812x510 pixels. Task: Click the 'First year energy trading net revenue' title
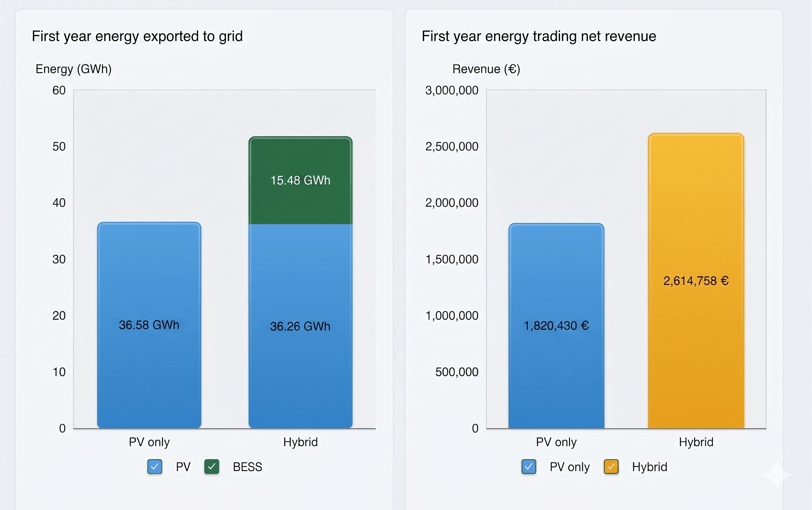coord(539,36)
